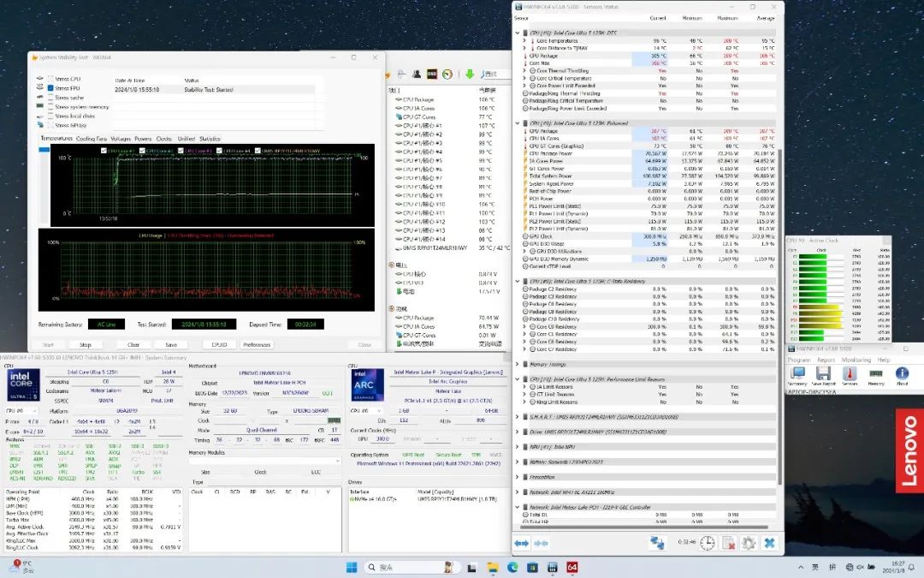Open sensor settings gear icon
924x578 pixels.
click(749, 543)
